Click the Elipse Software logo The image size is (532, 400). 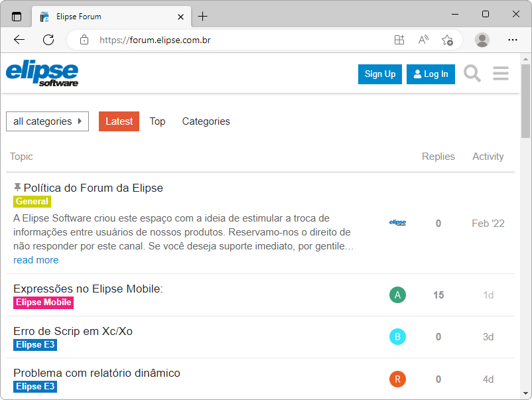(41, 73)
